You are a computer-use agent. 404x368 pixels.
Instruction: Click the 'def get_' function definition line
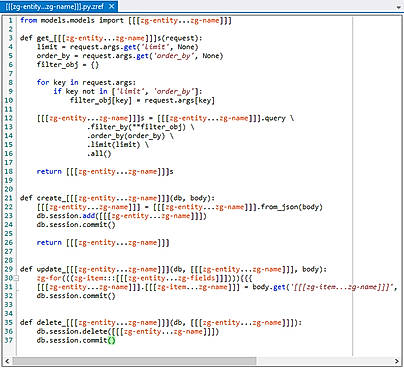tap(111, 38)
